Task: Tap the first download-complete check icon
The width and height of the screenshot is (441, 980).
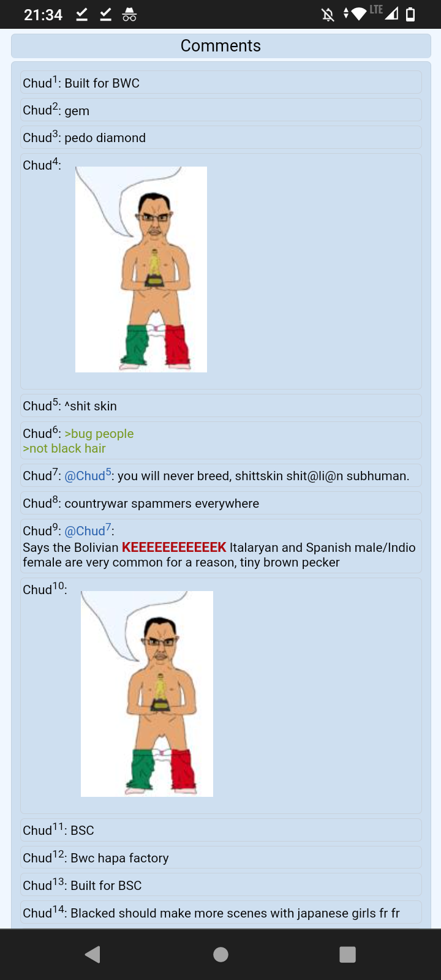Action: (81, 14)
